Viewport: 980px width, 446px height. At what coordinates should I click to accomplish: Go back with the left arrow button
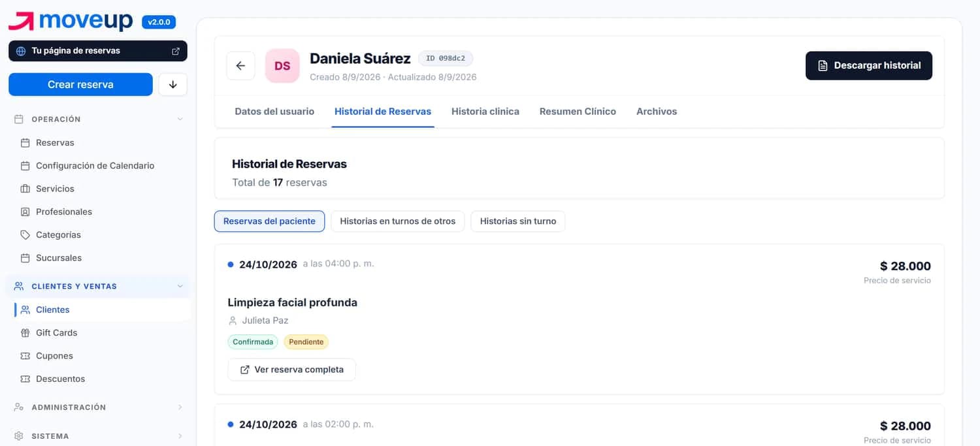(240, 66)
